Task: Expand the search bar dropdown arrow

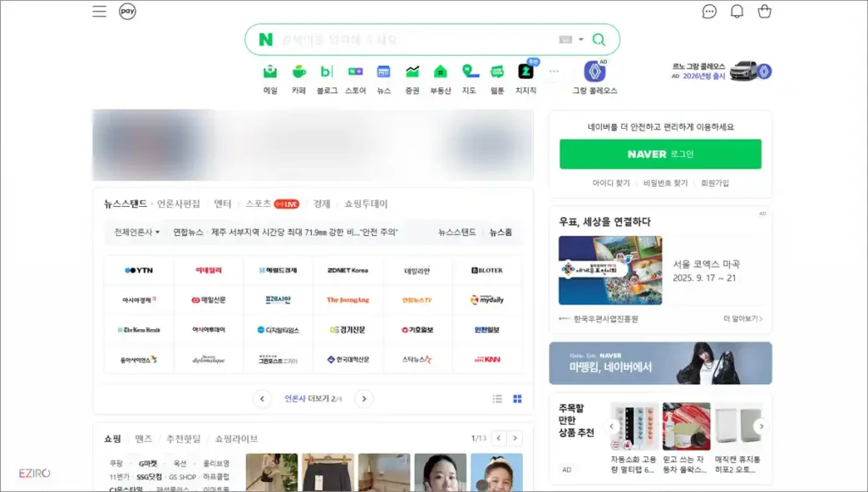Action: [x=581, y=39]
